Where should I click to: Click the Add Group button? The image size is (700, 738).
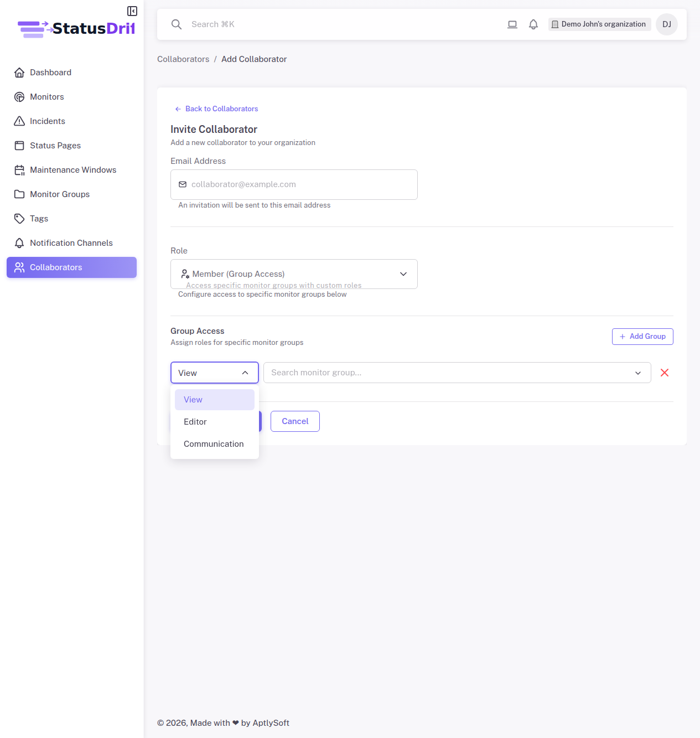[642, 336]
